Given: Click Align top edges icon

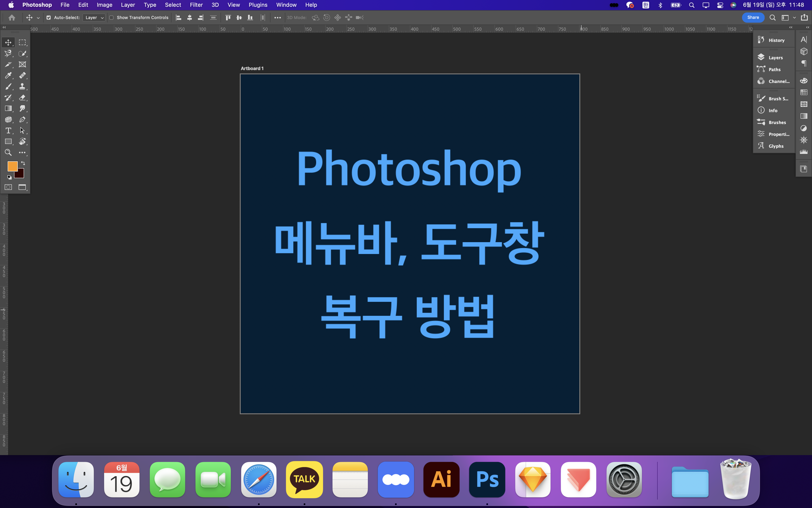Looking at the screenshot, I should tap(228, 18).
